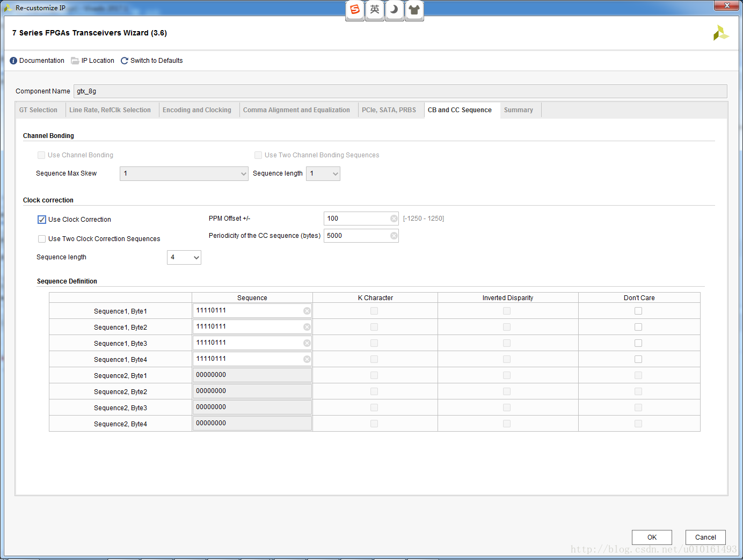Click the Sequence2, Byte4 sequence field
The height and width of the screenshot is (560, 743).
coord(252,424)
